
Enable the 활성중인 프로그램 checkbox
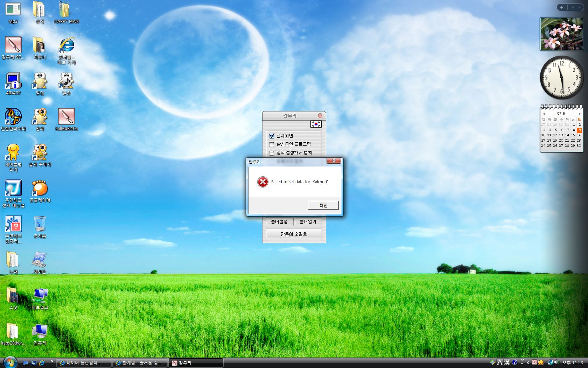pyautogui.click(x=272, y=144)
